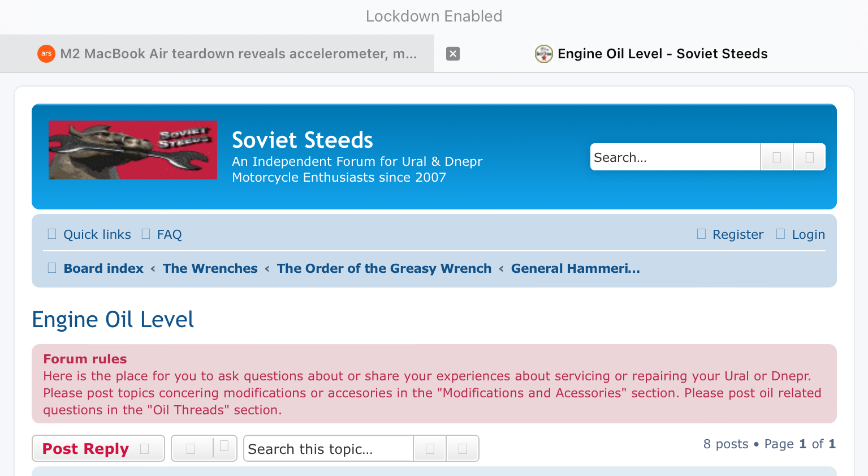Expand the Quick links dropdown menu

(97, 234)
